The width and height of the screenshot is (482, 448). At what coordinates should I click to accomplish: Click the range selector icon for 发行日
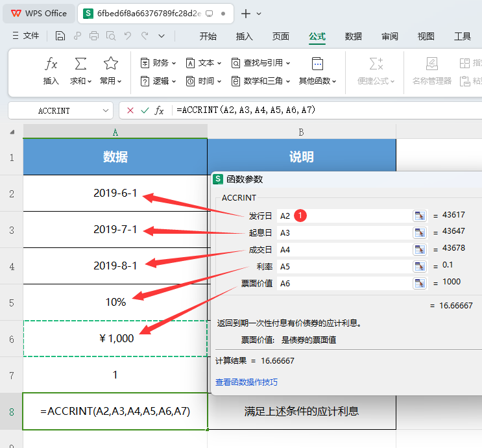(x=419, y=216)
